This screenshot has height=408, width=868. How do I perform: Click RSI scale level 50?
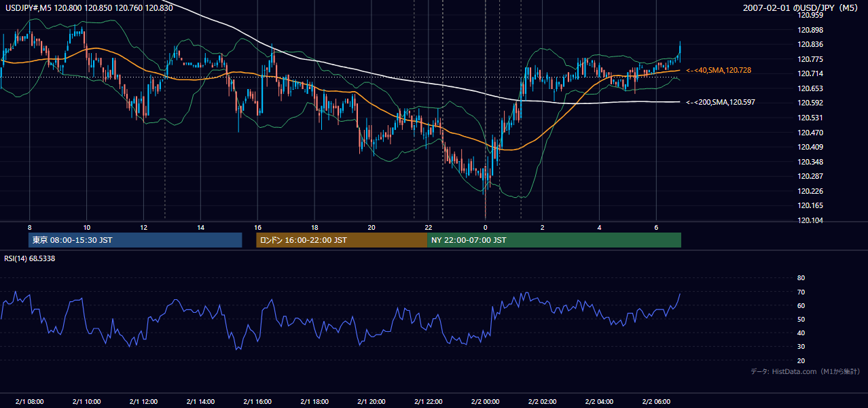click(x=801, y=319)
